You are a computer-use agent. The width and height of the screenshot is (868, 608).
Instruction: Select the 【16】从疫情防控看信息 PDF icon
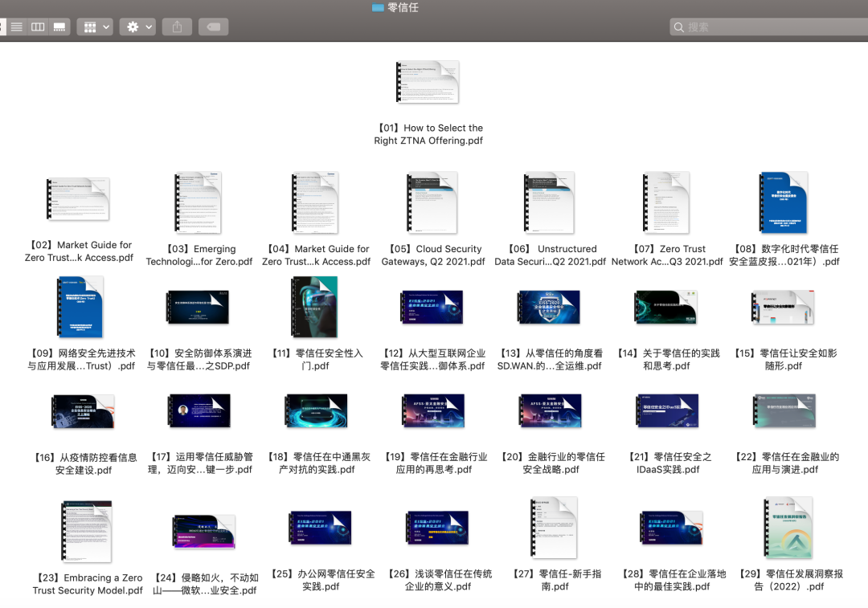coord(83,411)
